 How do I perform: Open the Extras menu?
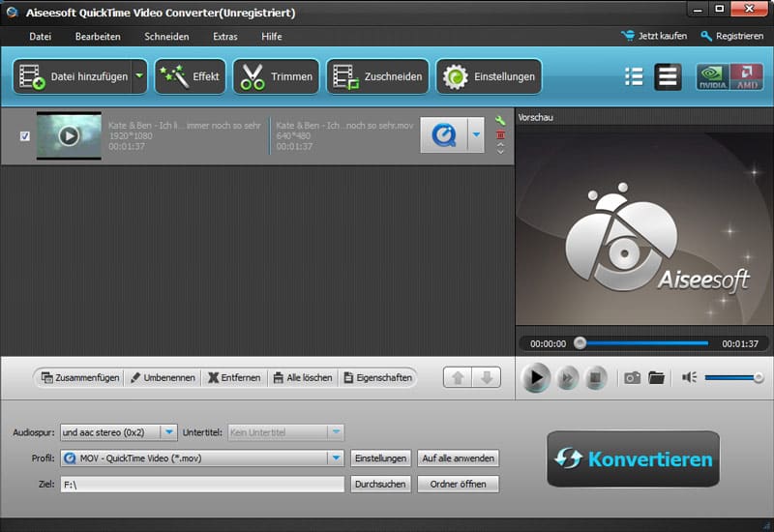pos(225,37)
